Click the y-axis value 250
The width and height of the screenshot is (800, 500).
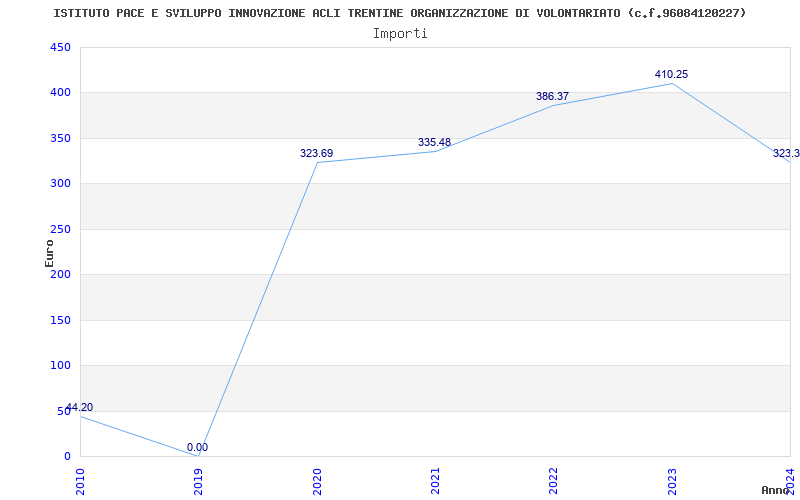pyautogui.click(x=60, y=229)
